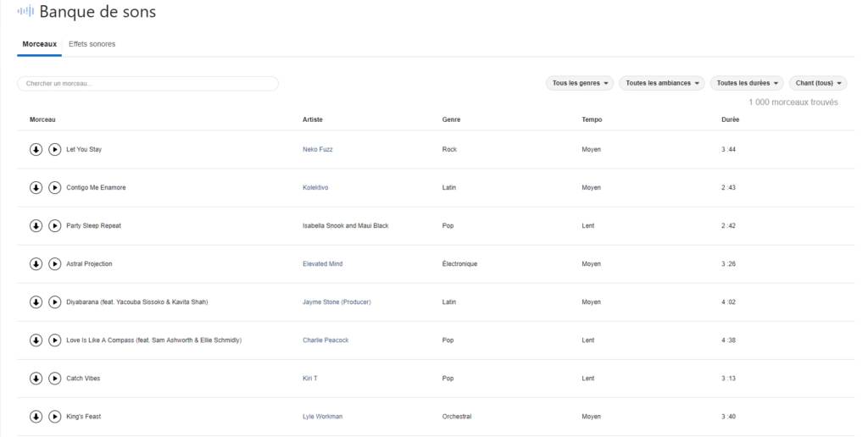Viewport: 868px width, 437px height.
Task: Open the Toutes les ambiances dropdown
Action: pos(663,83)
